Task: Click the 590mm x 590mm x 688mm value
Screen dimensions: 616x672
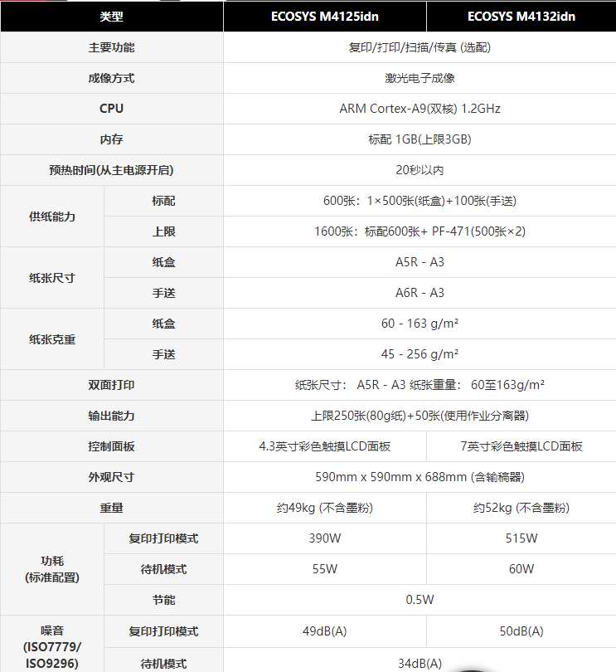Action: pyautogui.click(x=420, y=477)
